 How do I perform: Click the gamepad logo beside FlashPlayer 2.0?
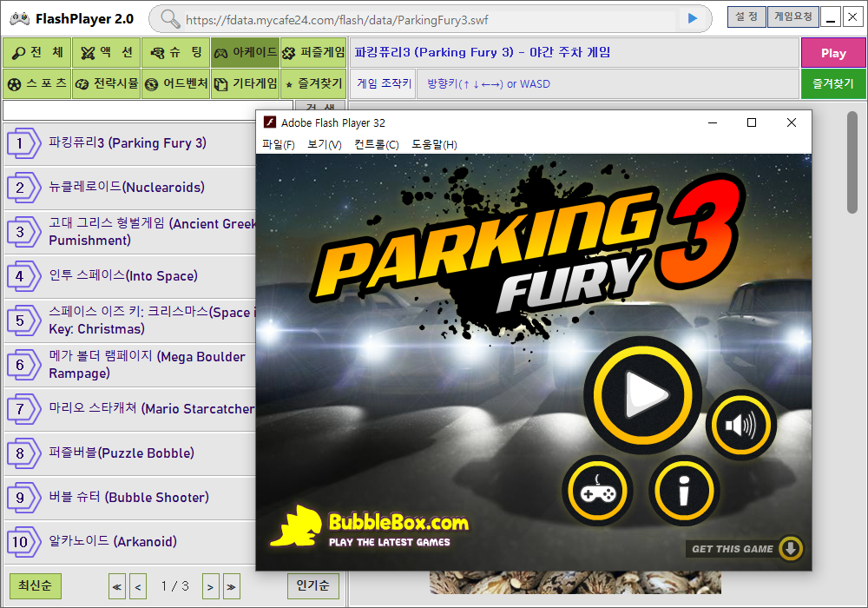click(x=19, y=19)
